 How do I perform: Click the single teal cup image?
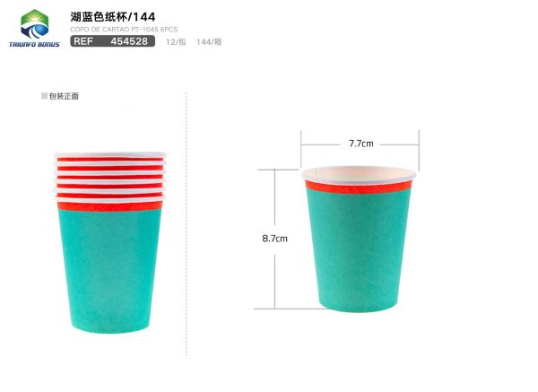359,239
